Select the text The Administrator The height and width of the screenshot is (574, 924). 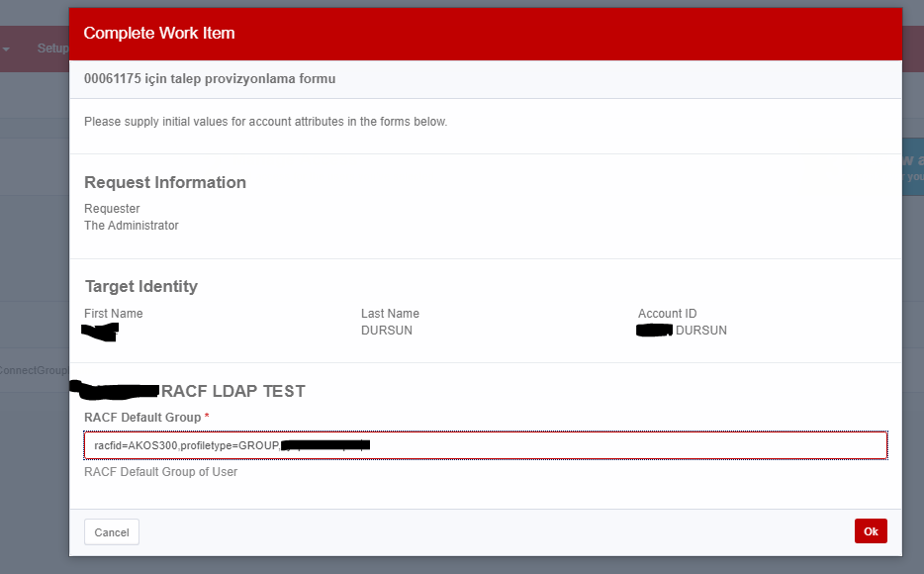132,226
